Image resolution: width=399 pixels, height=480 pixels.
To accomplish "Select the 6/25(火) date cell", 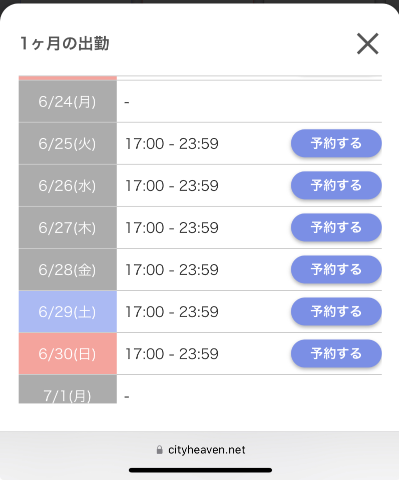I will pos(68,143).
